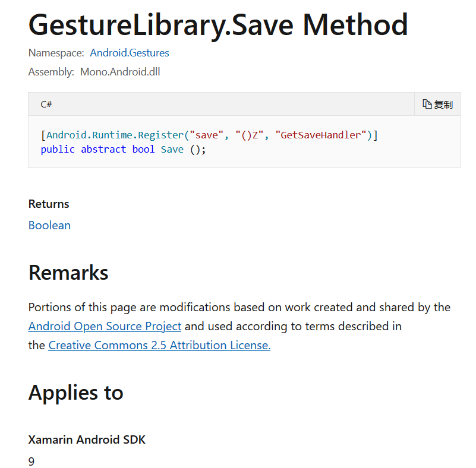Click the copy icon in the code header
This screenshot has height=468, width=476.
point(427,105)
